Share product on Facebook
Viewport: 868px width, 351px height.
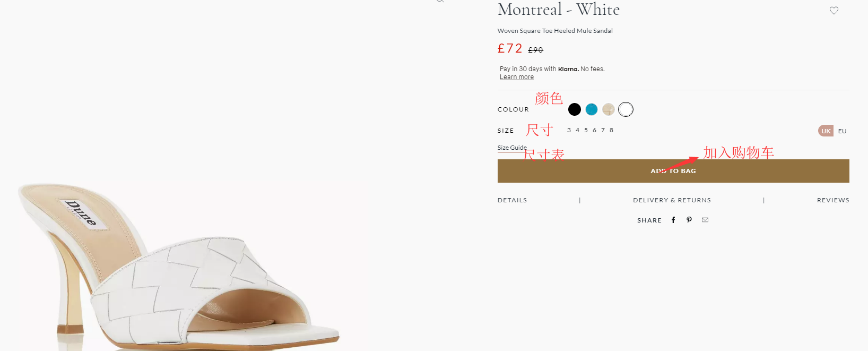673,220
